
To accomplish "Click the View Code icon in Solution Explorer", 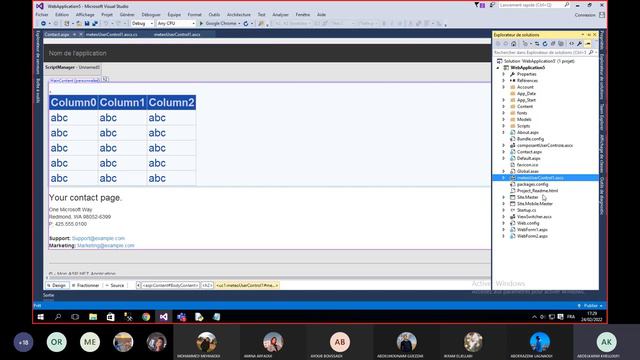I will (571, 44).
